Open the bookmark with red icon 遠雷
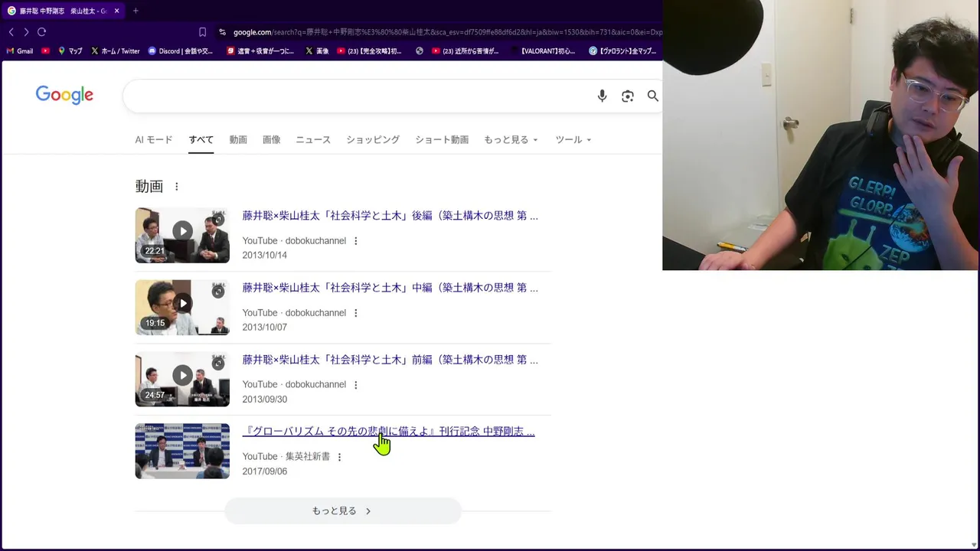 click(x=261, y=51)
